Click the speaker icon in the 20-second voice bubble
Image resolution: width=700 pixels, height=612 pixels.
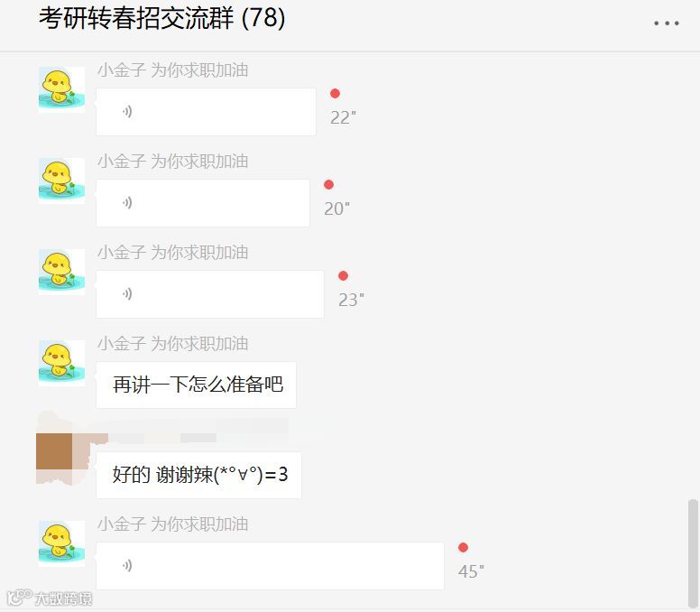click(x=127, y=203)
